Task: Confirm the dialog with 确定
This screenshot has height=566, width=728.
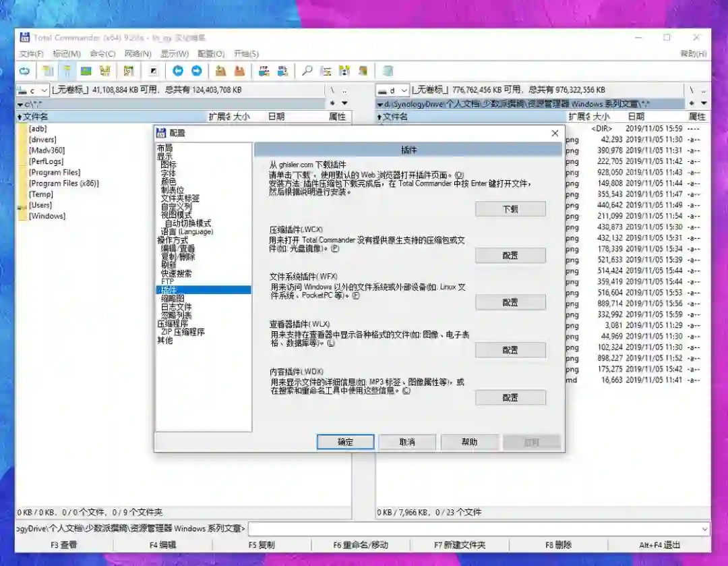Action: pos(345,442)
